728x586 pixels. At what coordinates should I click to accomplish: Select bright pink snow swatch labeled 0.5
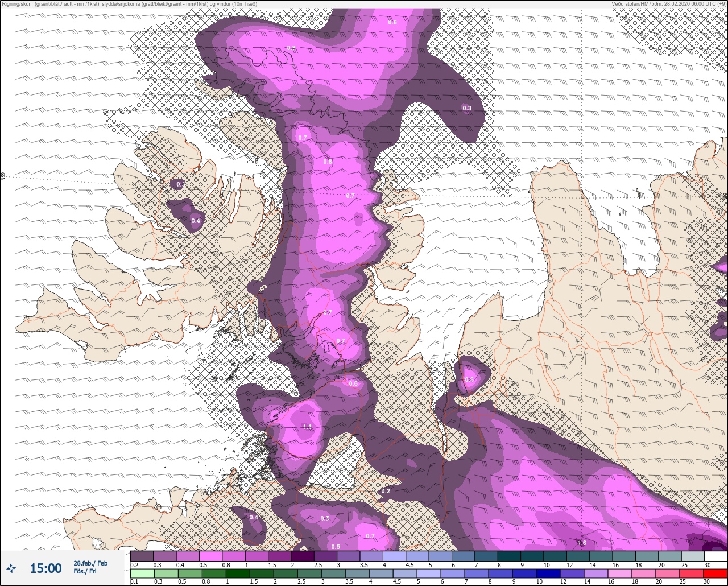coord(210,556)
